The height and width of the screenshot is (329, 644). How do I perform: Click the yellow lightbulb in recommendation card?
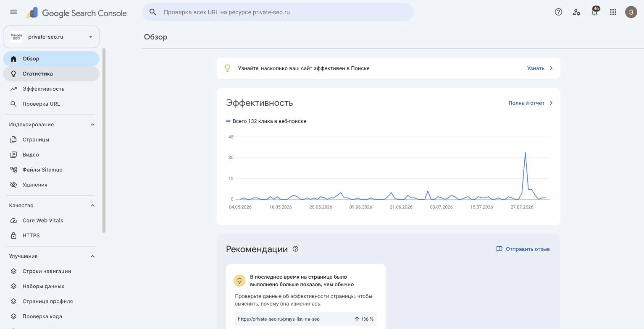pyautogui.click(x=239, y=280)
